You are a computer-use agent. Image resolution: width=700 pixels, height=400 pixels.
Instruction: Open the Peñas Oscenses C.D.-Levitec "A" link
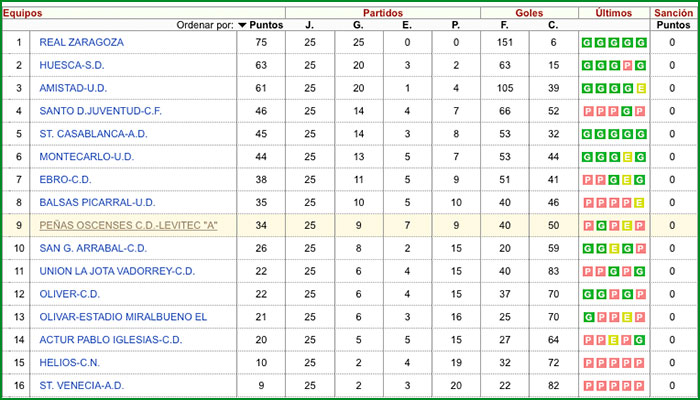128,226
